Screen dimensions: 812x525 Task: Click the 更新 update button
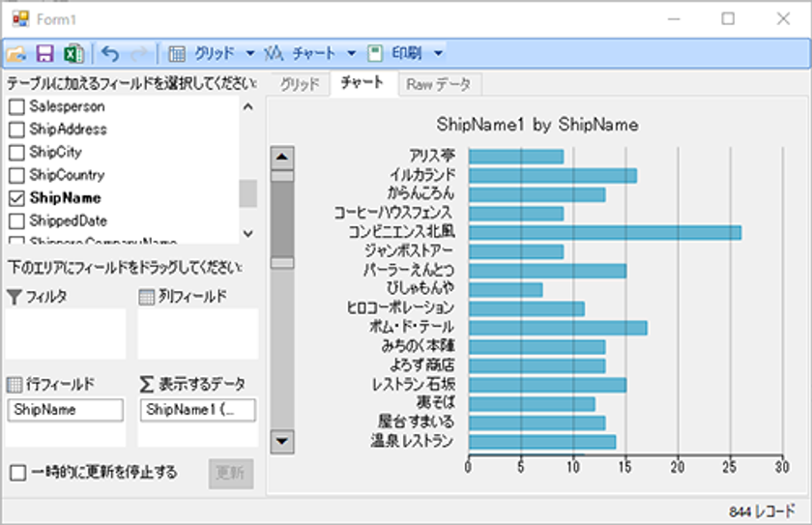click(231, 473)
